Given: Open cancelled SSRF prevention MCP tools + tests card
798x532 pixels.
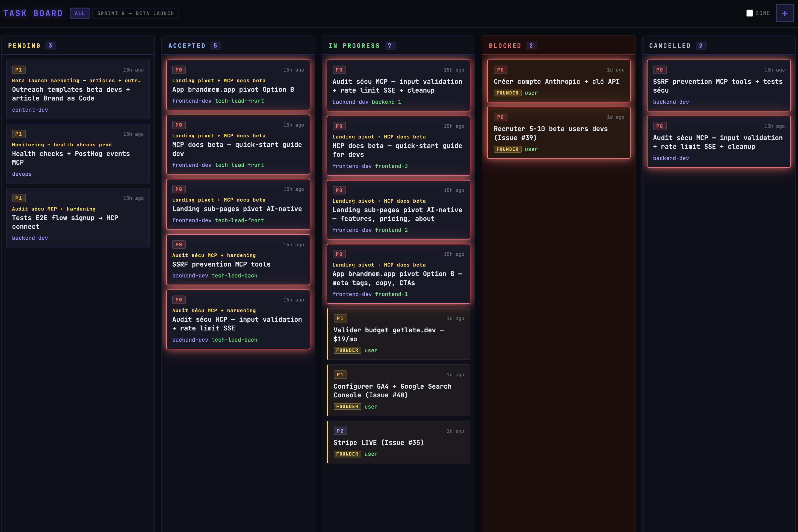Looking at the screenshot, I should (x=719, y=85).
